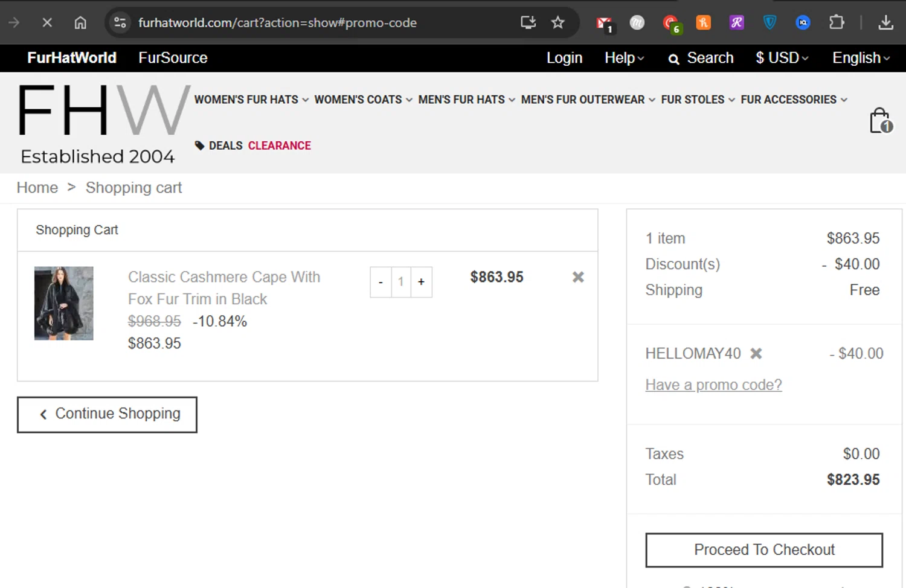Stop loading the page with the X button
The image size is (906, 588).
tap(47, 23)
